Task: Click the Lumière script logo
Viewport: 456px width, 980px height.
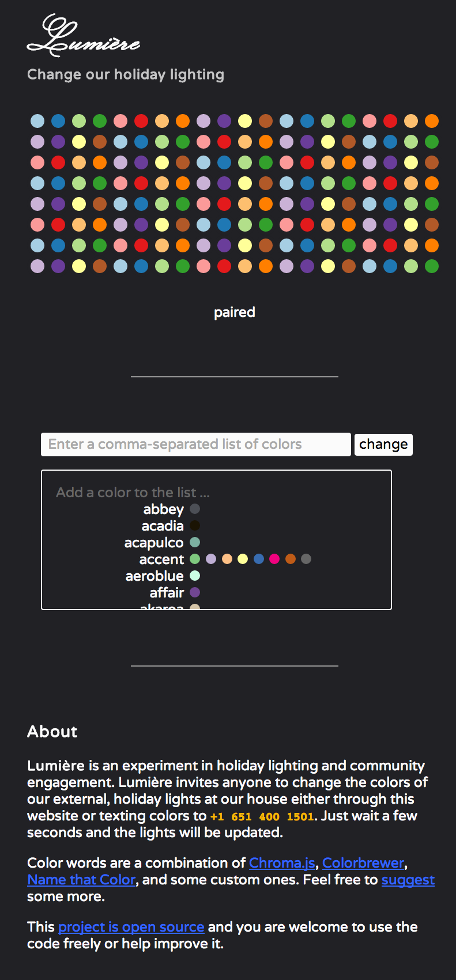Action: click(84, 35)
